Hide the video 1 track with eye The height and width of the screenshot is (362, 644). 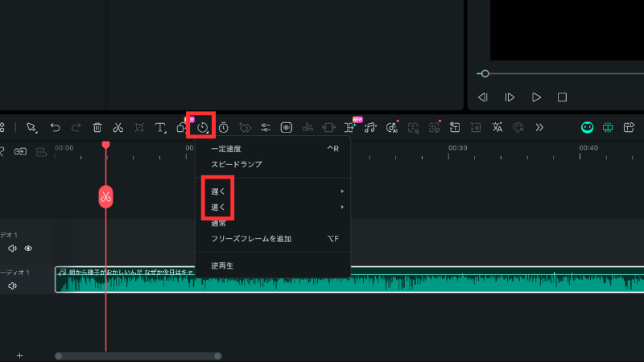coord(28,249)
